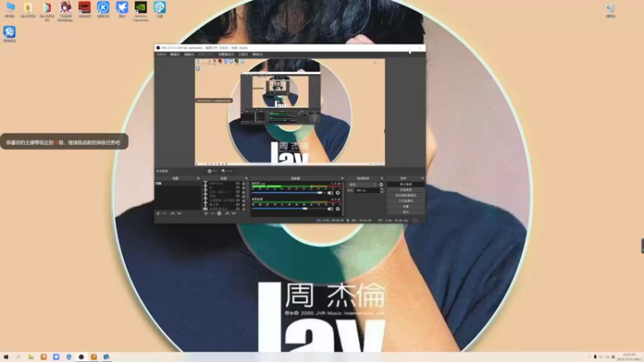
Task: Pop out the Audio Mixer dock via its header icon
Action: pyautogui.click(x=343, y=178)
